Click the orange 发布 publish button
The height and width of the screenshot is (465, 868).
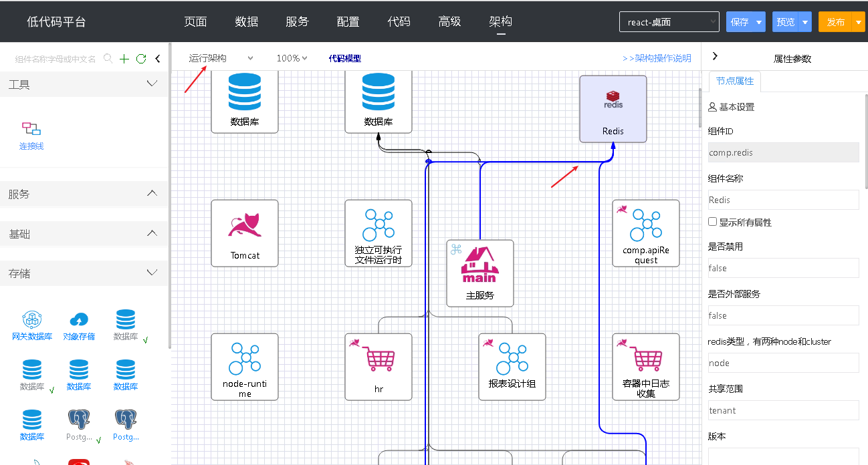coord(835,22)
